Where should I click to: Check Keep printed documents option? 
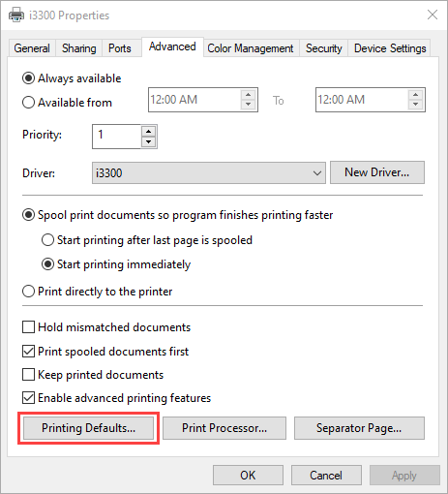click(28, 375)
